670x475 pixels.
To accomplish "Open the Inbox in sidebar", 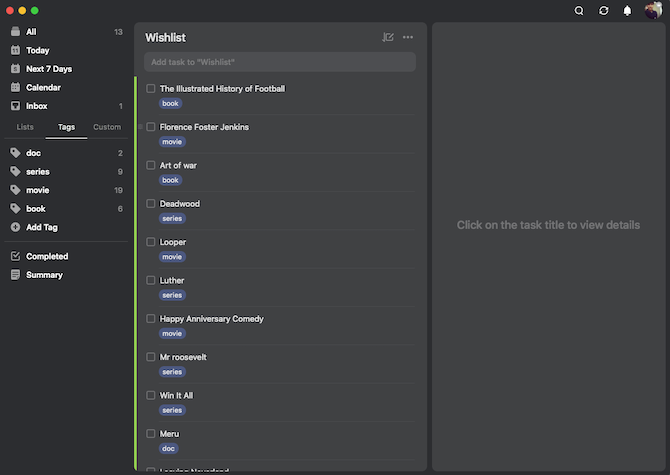I will [x=36, y=106].
